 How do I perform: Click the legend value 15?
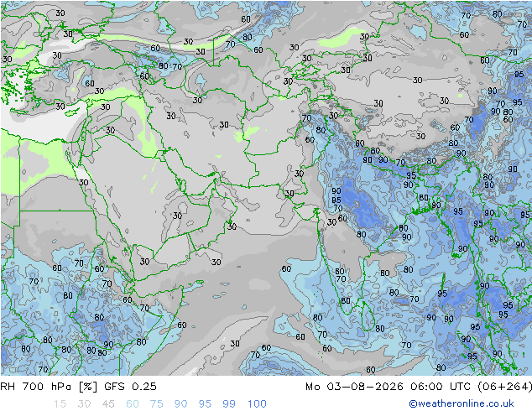click(x=60, y=404)
